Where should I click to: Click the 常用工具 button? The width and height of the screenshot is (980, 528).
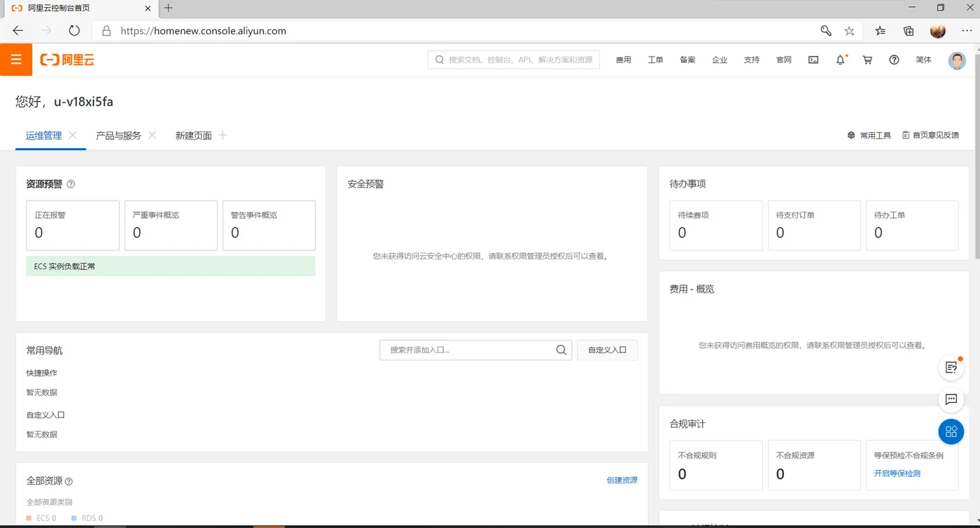pos(869,135)
